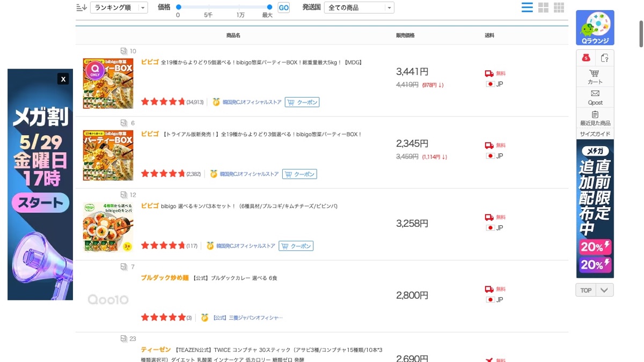Click ブルダック炒め麺 brand name
The height and width of the screenshot is (362, 644).
click(165, 278)
